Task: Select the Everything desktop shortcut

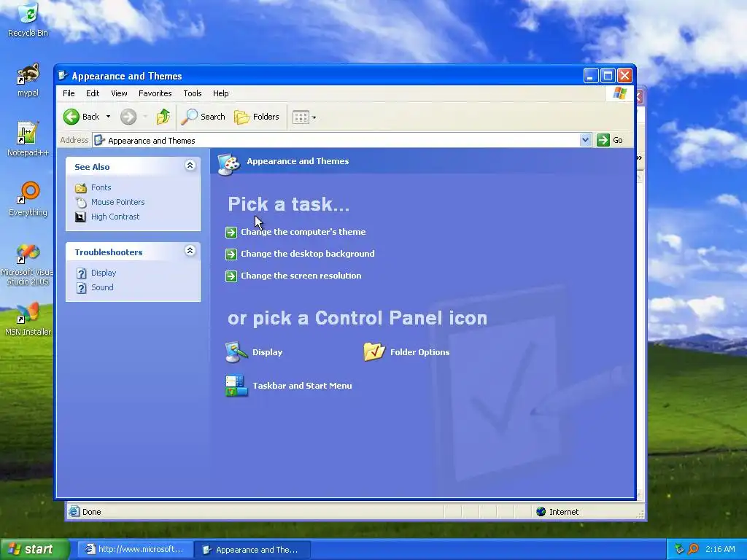Action: [28, 199]
